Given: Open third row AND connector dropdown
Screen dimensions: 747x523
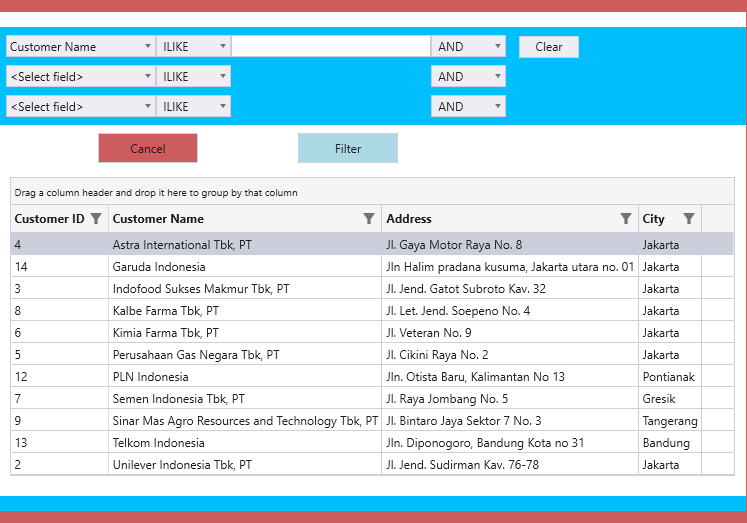Looking at the screenshot, I should coord(468,106).
